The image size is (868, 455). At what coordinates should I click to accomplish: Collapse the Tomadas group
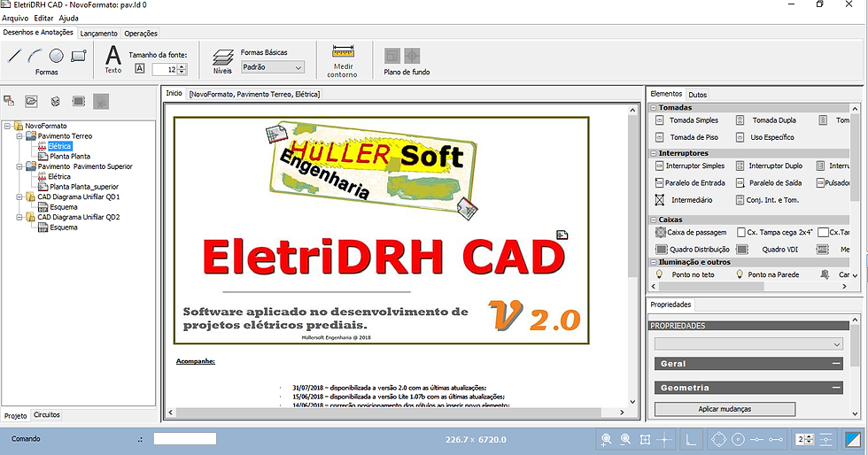click(x=654, y=107)
